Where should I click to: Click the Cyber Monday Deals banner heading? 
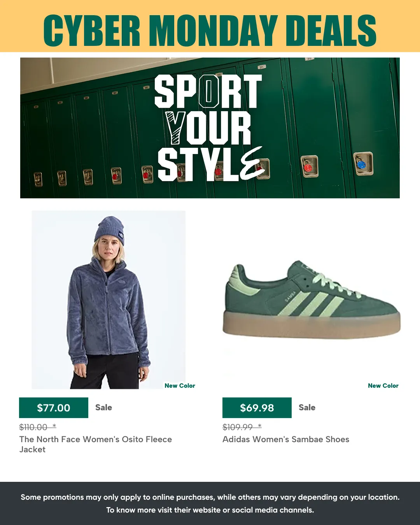210,30
